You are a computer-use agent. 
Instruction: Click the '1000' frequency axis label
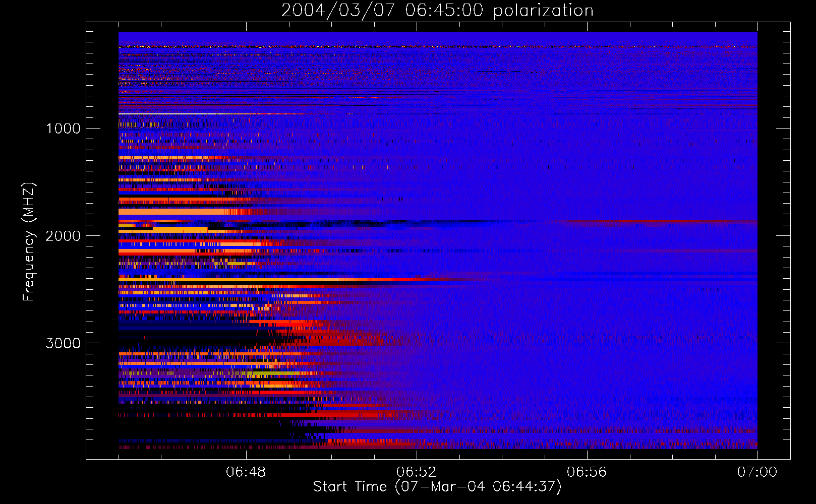(64, 129)
